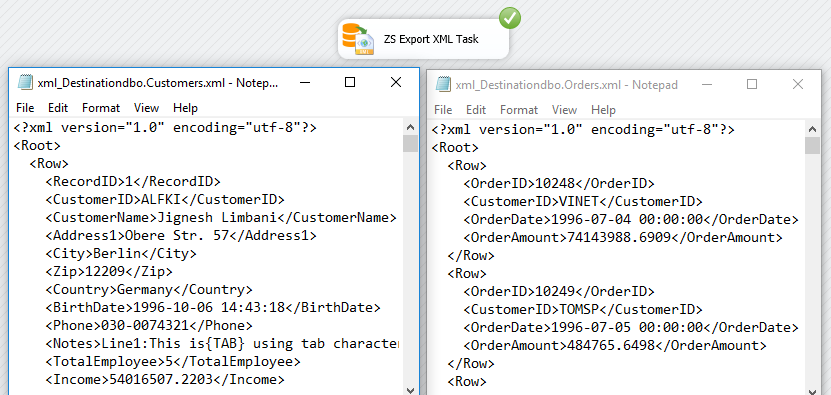The width and height of the screenshot is (831, 395).
Task: Click the Orders.xml Notepad title icon
Action: pyautogui.click(x=443, y=84)
